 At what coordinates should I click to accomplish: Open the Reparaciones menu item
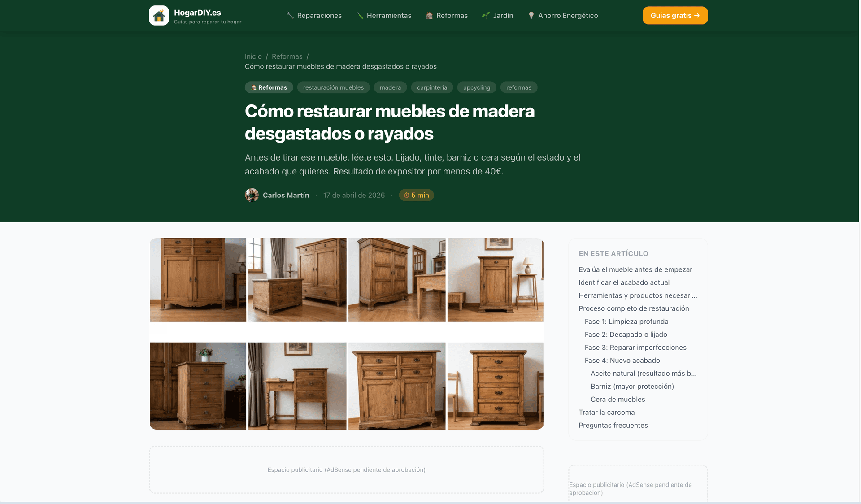click(319, 15)
